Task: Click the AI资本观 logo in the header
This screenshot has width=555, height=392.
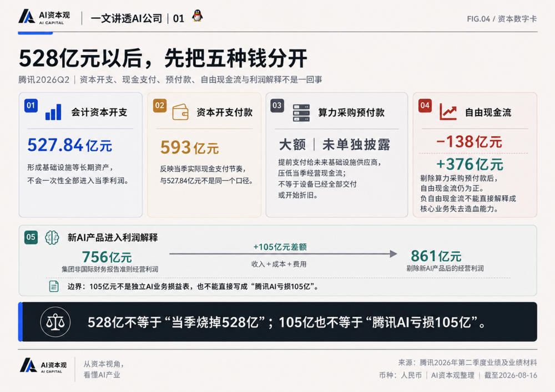Action: (x=44, y=17)
